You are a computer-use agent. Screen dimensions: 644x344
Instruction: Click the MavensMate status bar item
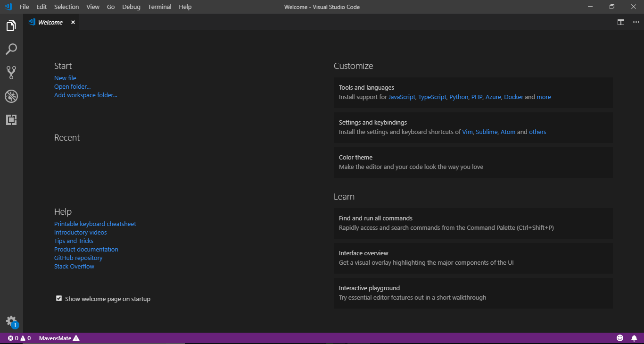tap(59, 338)
